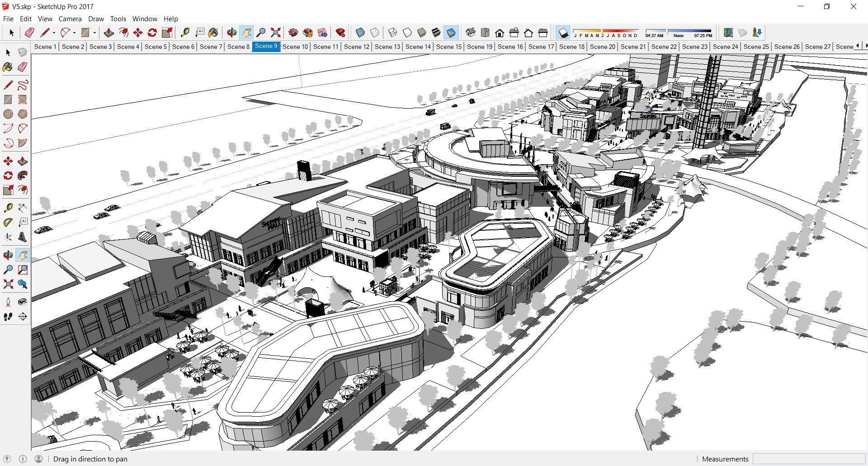Select the Previous view tool in the left toolbar
The image size is (868, 466).
click(23, 284)
